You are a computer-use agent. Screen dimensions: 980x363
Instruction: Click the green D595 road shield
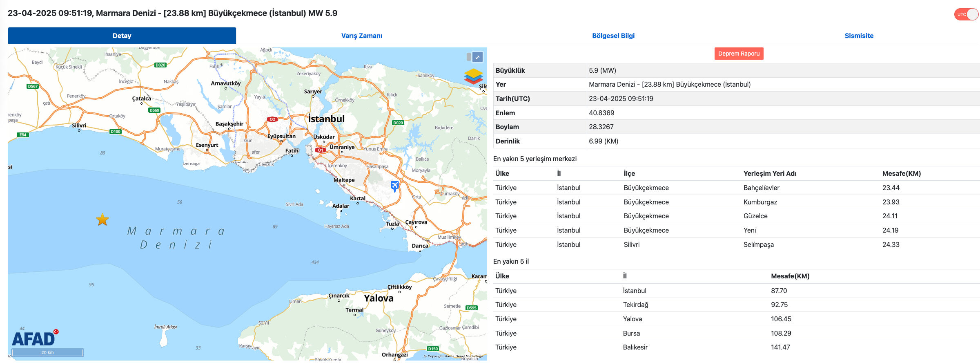472,308
